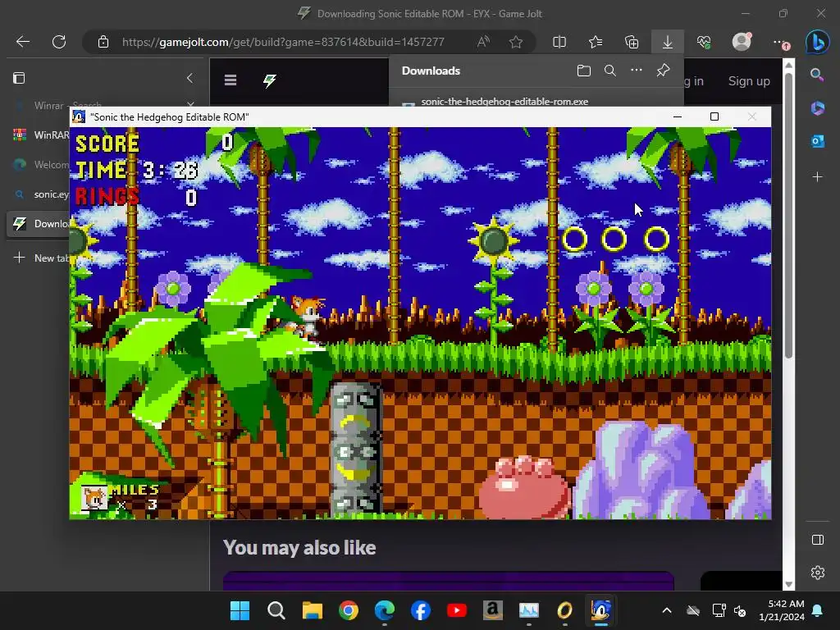Open the Microsoft 365 sidebar icon
The image size is (840, 630).
click(x=818, y=107)
